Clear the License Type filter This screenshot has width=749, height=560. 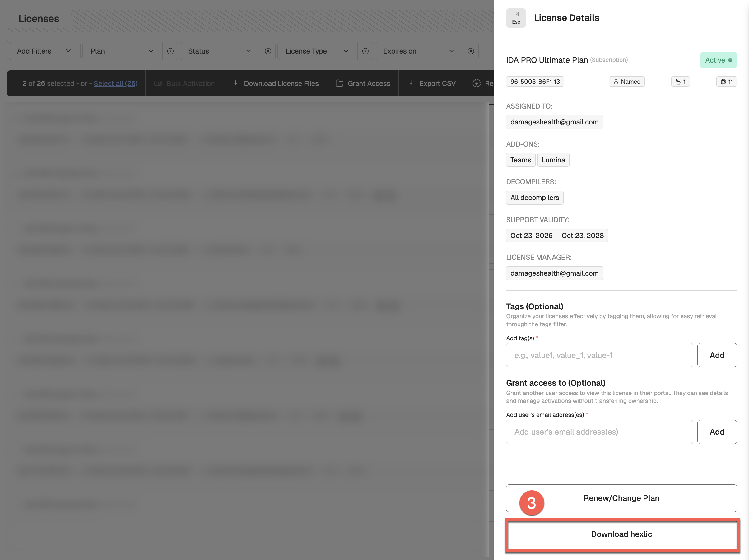click(365, 51)
